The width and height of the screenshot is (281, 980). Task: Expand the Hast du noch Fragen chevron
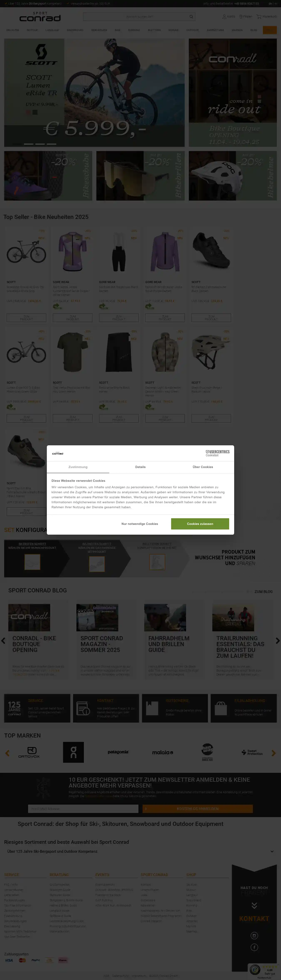[x=254, y=905]
